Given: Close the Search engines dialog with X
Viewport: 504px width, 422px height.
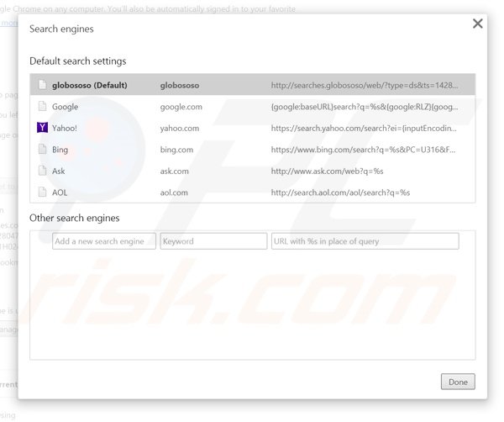Looking at the screenshot, I should tap(477, 24).
